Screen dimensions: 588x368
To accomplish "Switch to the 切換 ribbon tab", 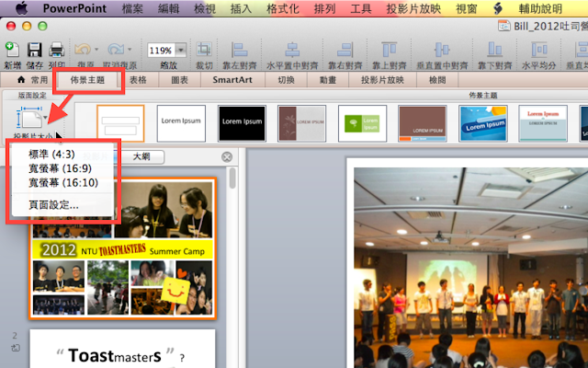I will click(x=286, y=80).
